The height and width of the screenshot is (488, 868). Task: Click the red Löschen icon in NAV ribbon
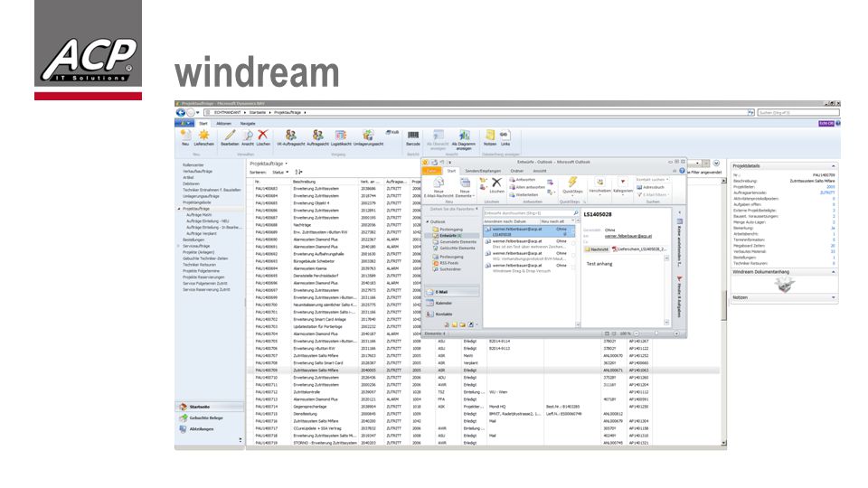[x=263, y=135]
